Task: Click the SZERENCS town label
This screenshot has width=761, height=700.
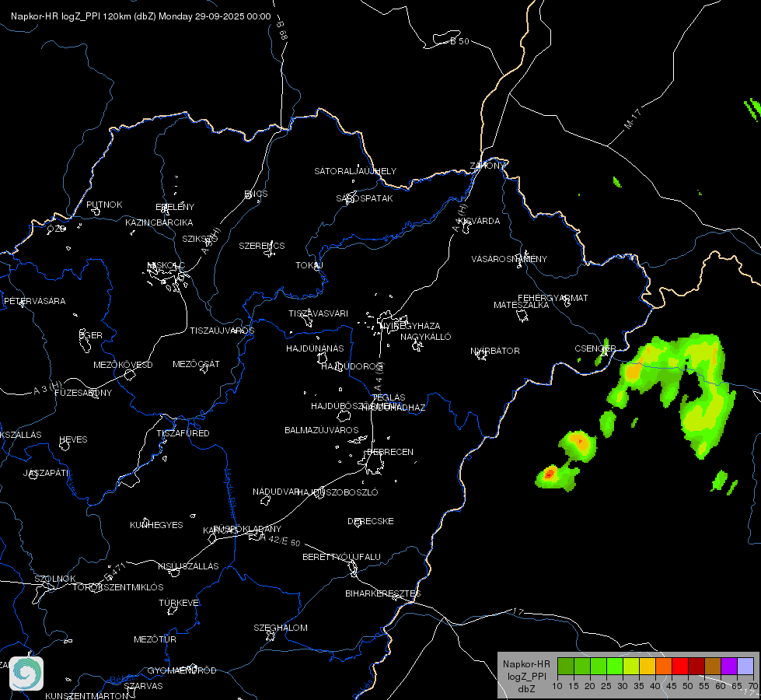Action: tap(262, 246)
